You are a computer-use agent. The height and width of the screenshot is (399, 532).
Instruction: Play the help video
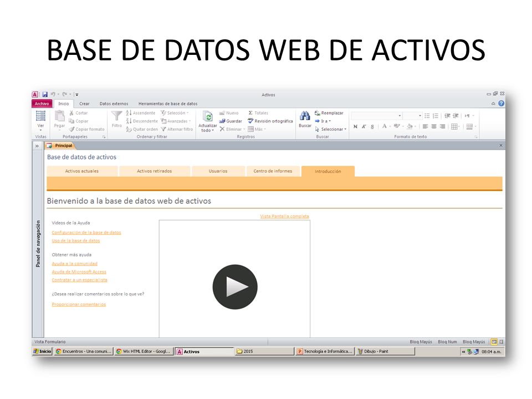point(235,287)
